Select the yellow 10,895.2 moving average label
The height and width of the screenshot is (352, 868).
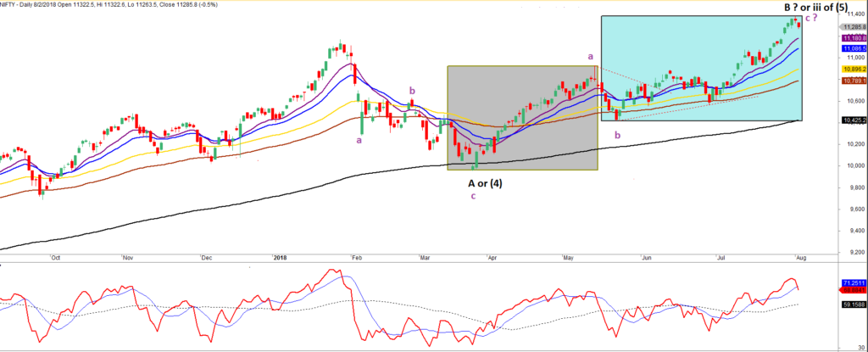point(853,70)
